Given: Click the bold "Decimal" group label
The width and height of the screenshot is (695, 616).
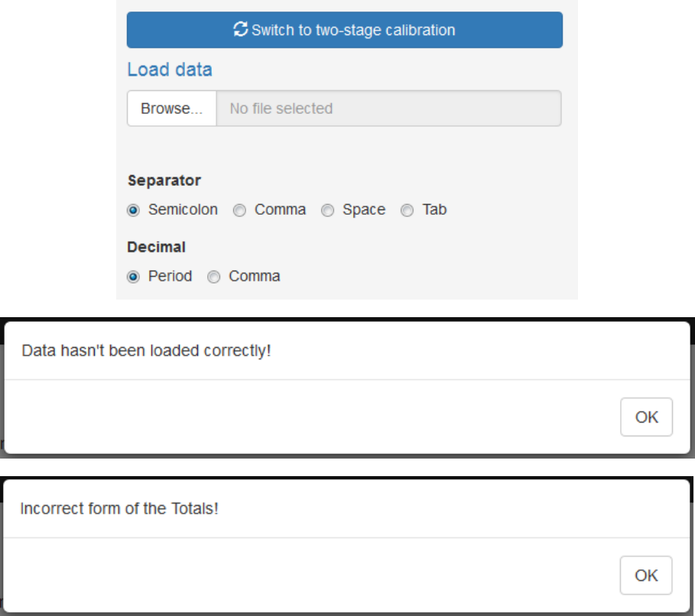Looking at the screenshot, I should (157, 247).
